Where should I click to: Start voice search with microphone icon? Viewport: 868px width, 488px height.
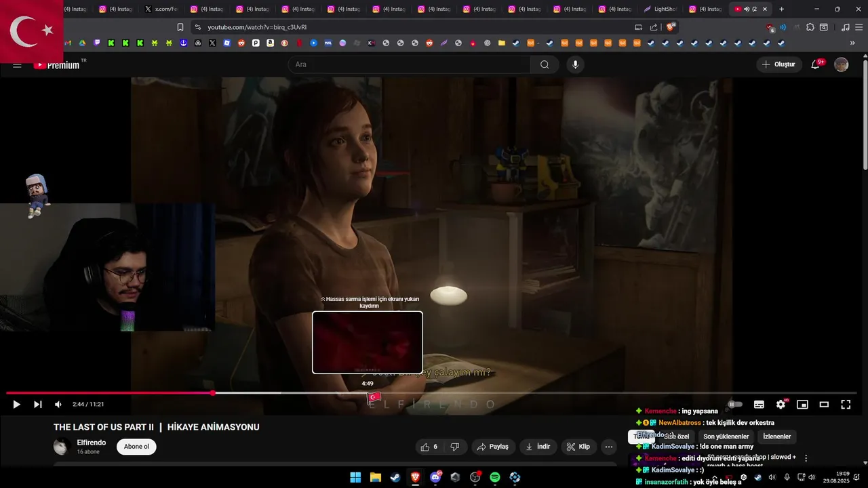575,64
